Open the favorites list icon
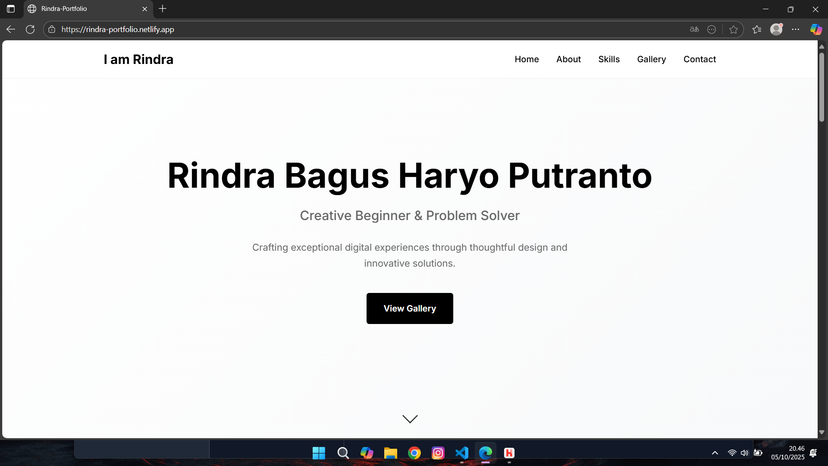The height and width of the screenshot is (466, 828). (757, 30)
